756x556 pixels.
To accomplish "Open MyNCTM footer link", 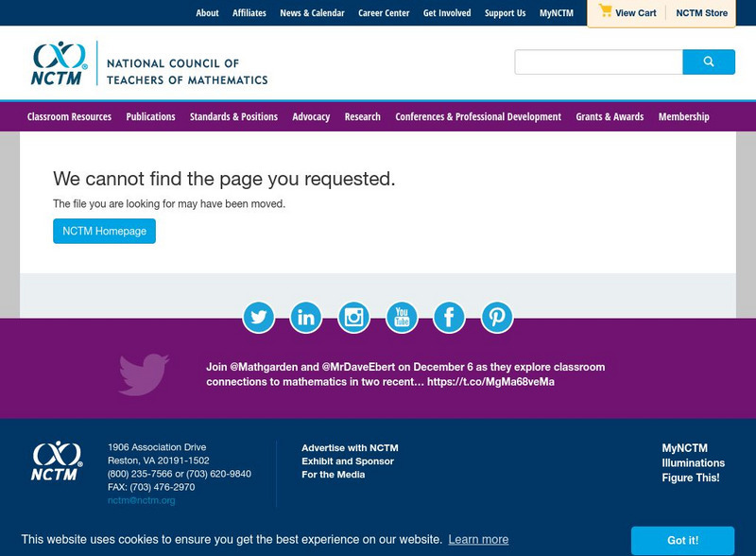I will click(x=684, y=448).
